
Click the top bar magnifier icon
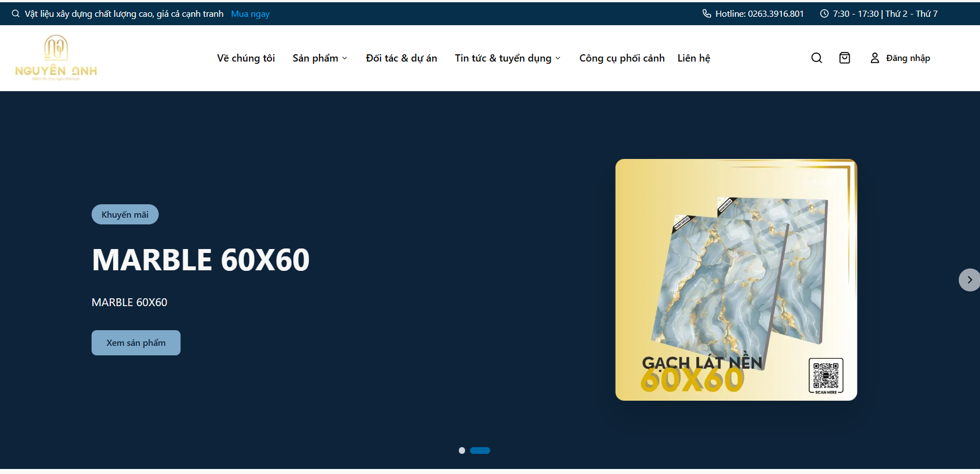16,13
